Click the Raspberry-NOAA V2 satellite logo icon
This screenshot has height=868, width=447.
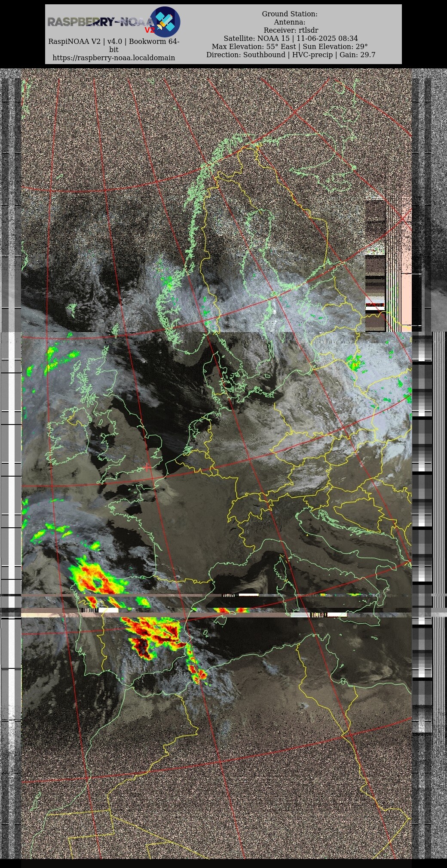point(165,22)
